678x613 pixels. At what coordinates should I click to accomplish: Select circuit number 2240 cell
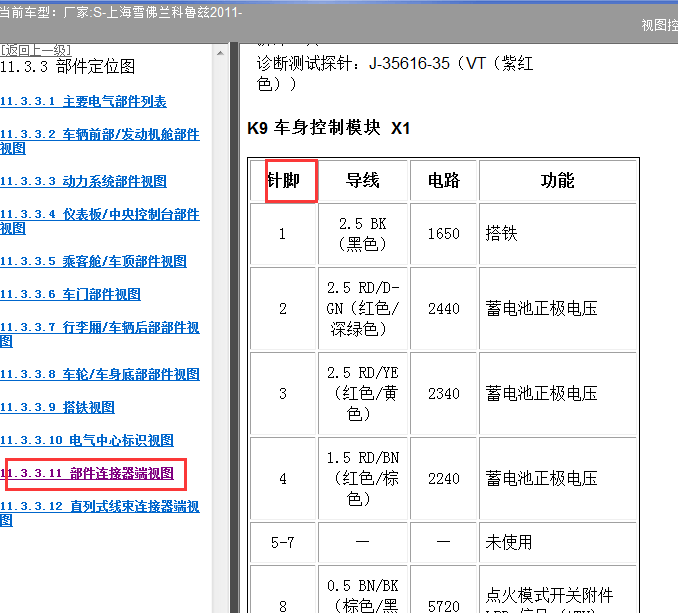click(x=443, y=479)
